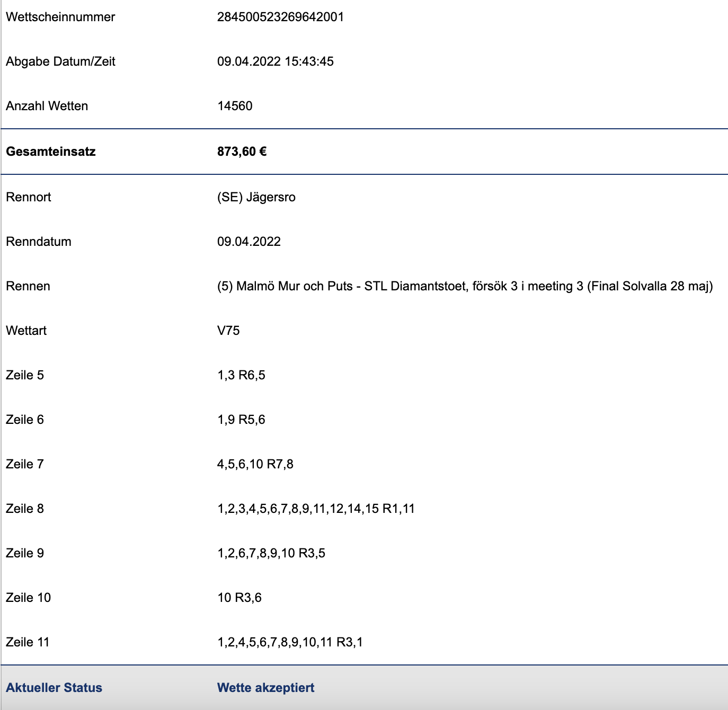The image size is (728, 710).
Task: Select selection ending with 10,11 R3,1
Action: coord(290,642)
